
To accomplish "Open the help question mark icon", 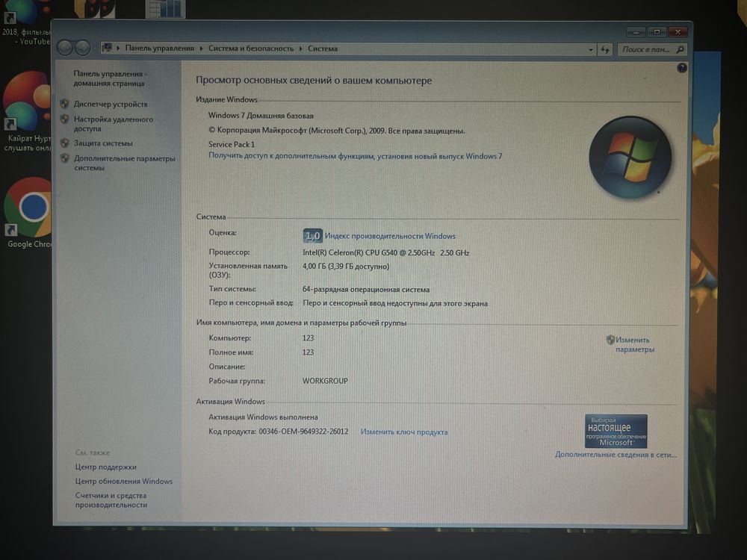I will pyautogui.click(x=682, y=68).
